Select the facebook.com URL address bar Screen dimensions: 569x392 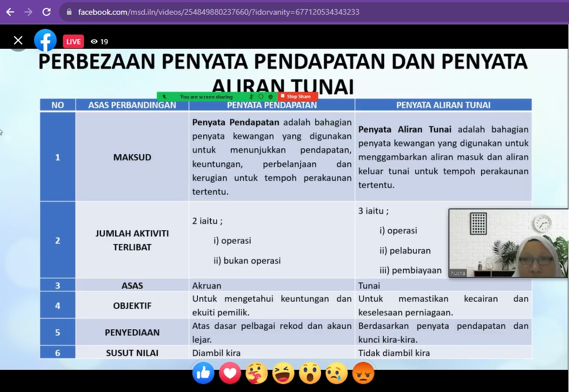[x=218, y=12]
